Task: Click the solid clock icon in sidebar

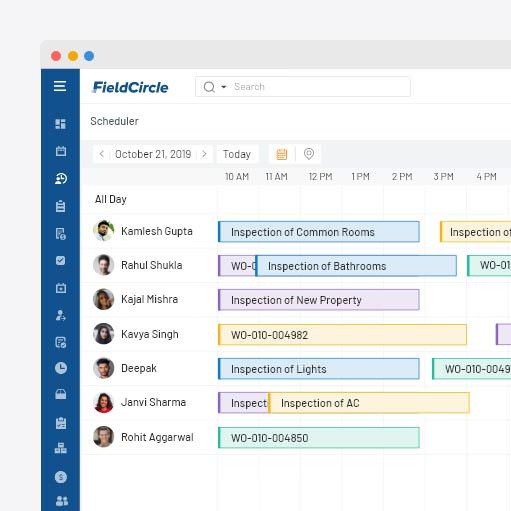Action: click(61, 368)
